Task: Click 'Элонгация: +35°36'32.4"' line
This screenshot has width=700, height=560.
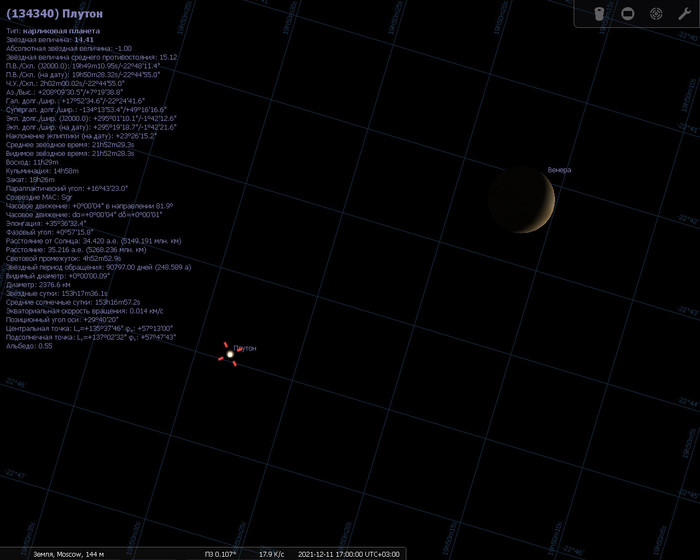Action: tap(46, 223)
